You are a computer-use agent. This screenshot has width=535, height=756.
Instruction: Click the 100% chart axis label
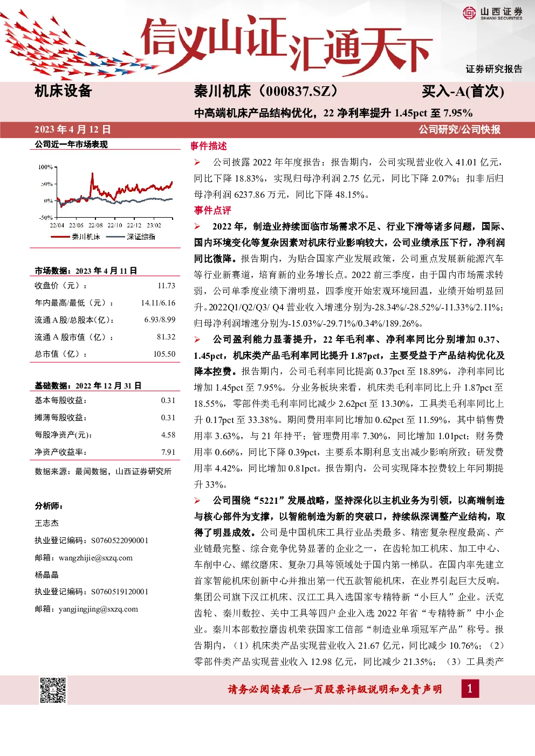(x=45, y=167)
